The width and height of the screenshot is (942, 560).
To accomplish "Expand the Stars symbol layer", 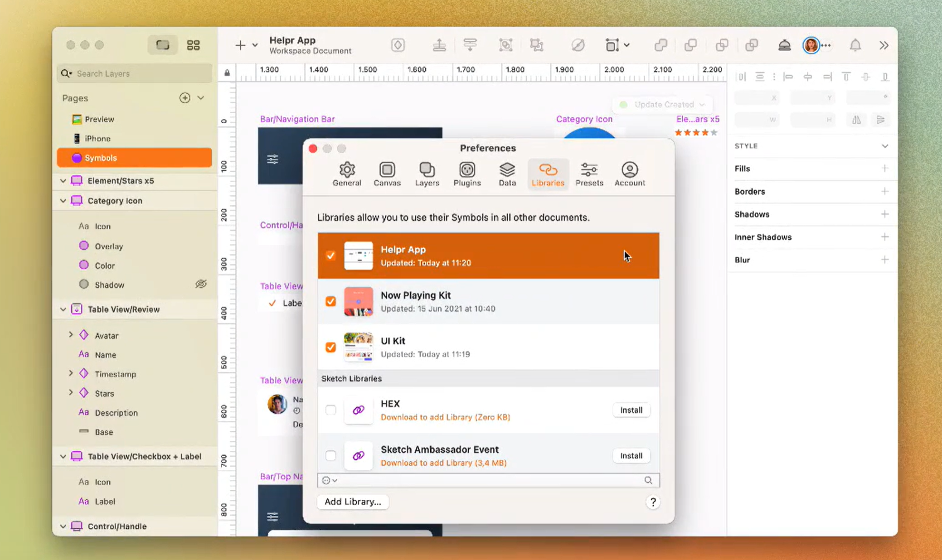I will [71, 393].
